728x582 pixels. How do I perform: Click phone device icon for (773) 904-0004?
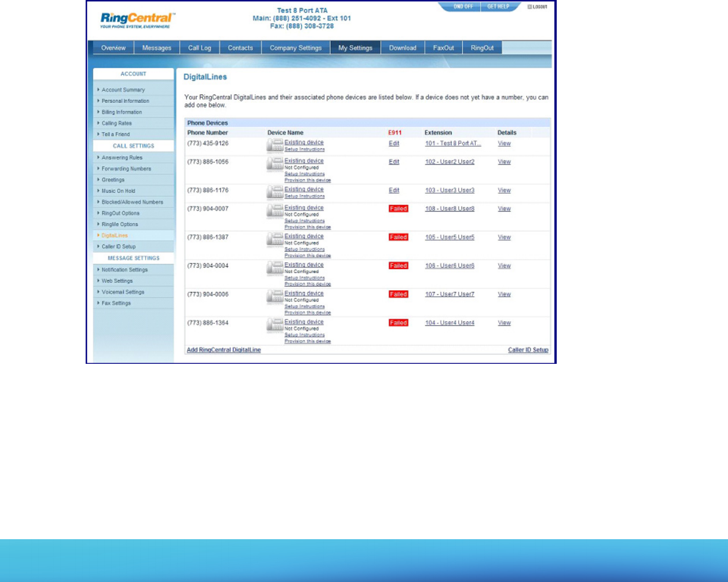tap(275, 268)
